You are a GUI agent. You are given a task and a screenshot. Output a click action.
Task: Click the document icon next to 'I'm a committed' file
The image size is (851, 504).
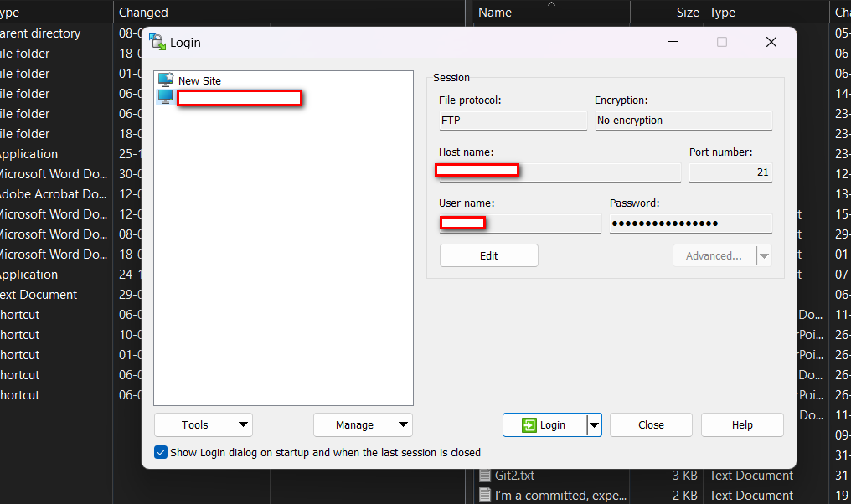[x=487, y=495]
